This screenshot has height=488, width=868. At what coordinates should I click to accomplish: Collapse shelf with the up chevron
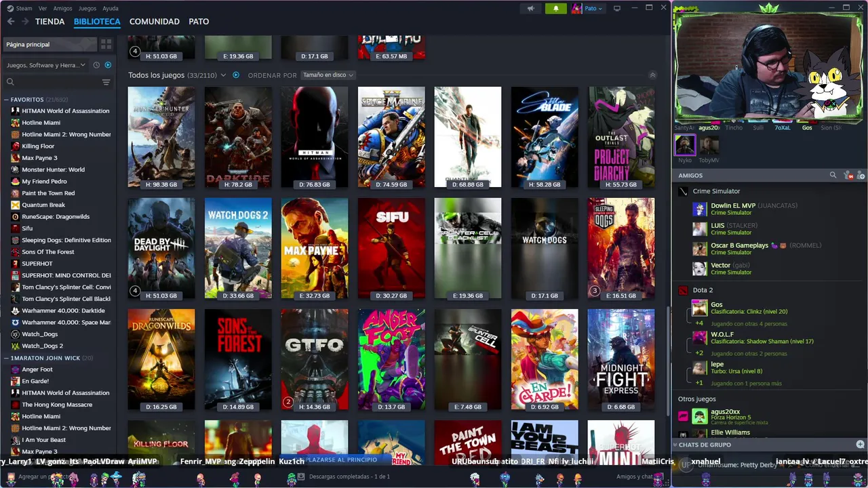click(652, 75)
